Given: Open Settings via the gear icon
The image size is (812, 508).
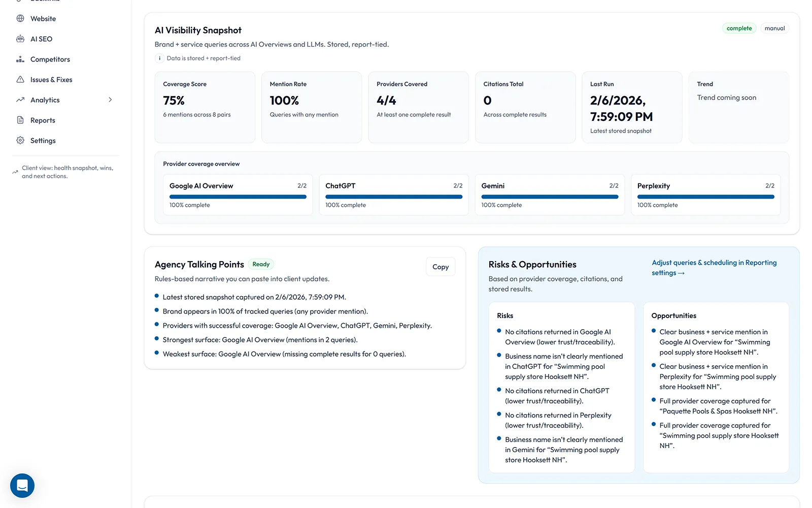Looking at the screenshot, I should coord(20,140).
